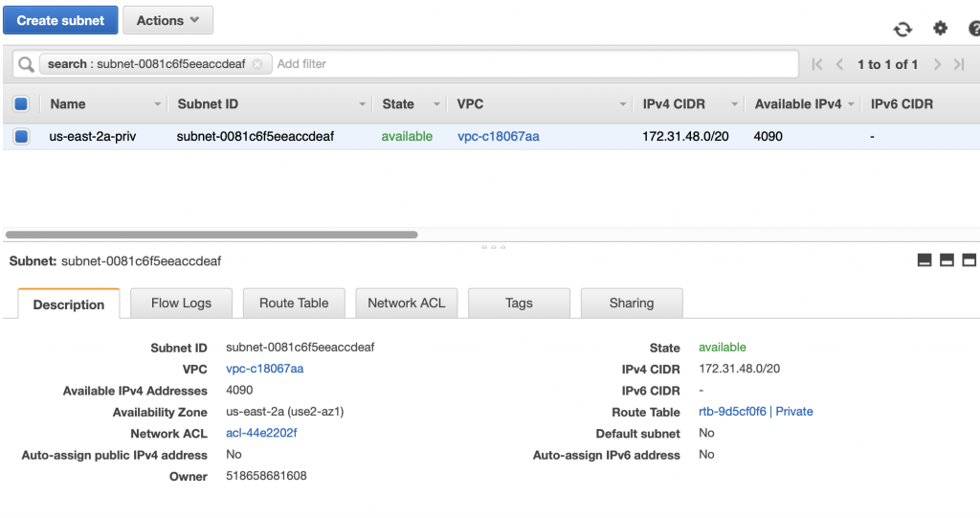Click the horizontal table scrollbar
The height and width of the screenshot is (518, 980).
[x=212, y=235]
